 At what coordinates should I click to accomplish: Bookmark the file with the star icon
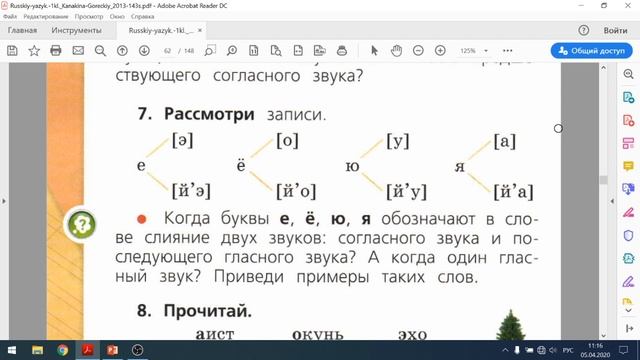click(x=34, y=51)
